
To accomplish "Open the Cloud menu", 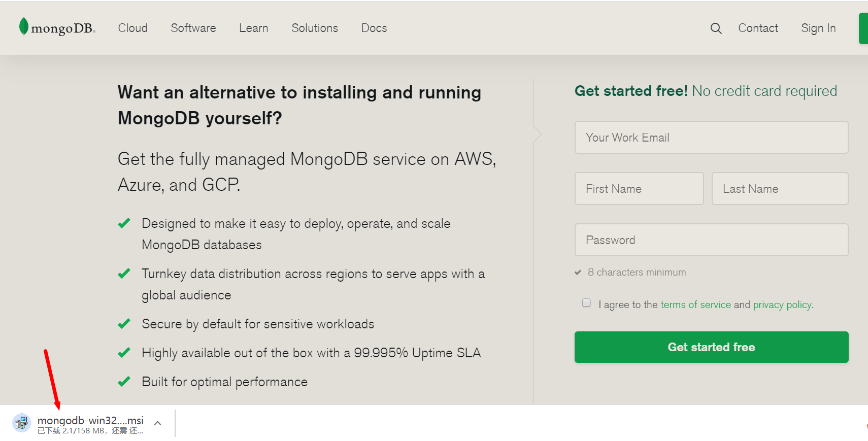I will pos(132,28).
